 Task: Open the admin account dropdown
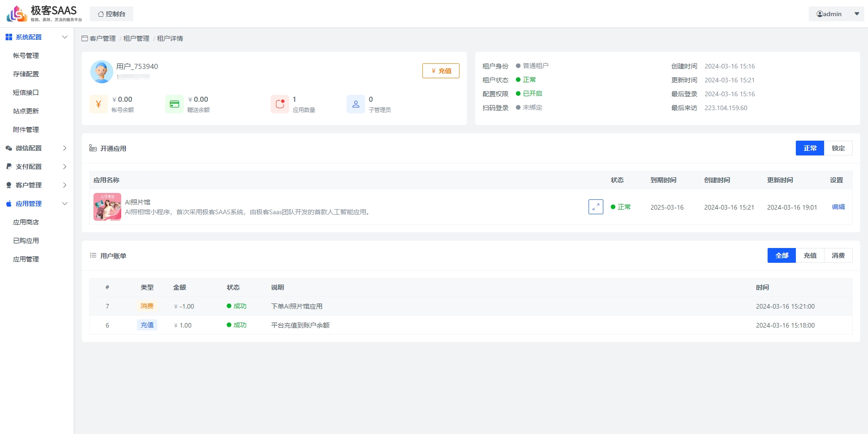tap(836, 14)
